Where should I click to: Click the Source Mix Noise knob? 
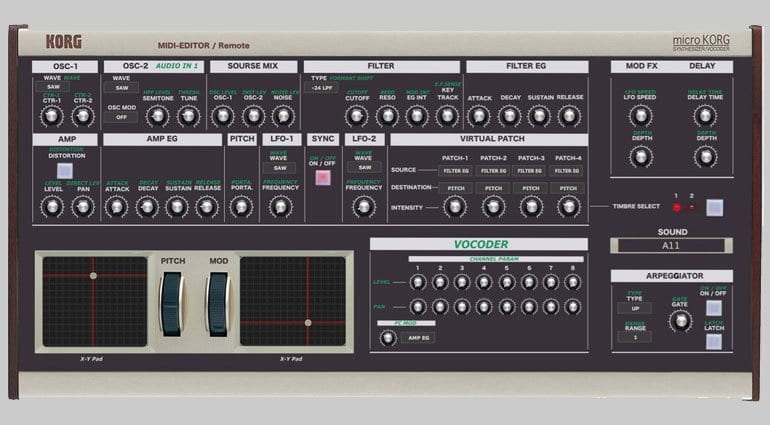pos(283,116)
